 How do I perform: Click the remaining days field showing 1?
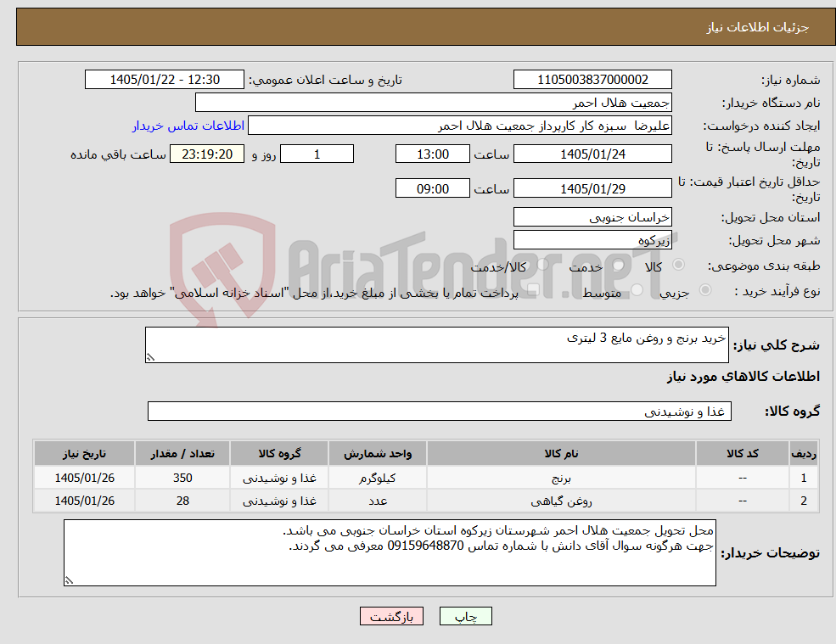click(x=317, y=154)
